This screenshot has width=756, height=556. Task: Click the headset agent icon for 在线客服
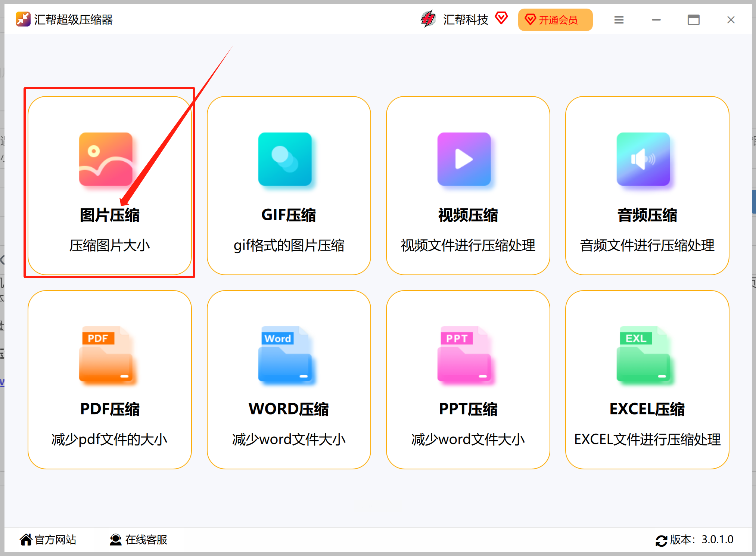116,540
